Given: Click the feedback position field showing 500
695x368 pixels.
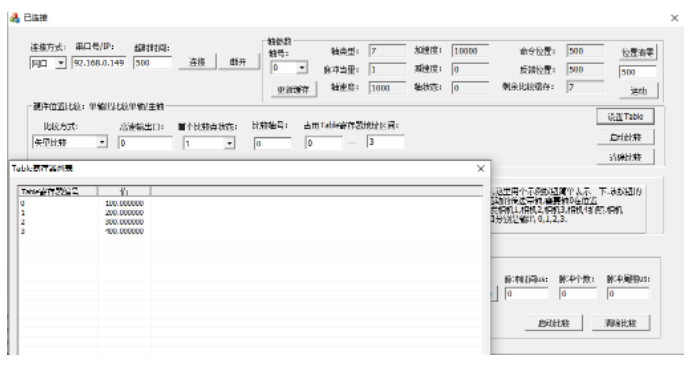Looking at the screenshot, I should pos(585,70).
